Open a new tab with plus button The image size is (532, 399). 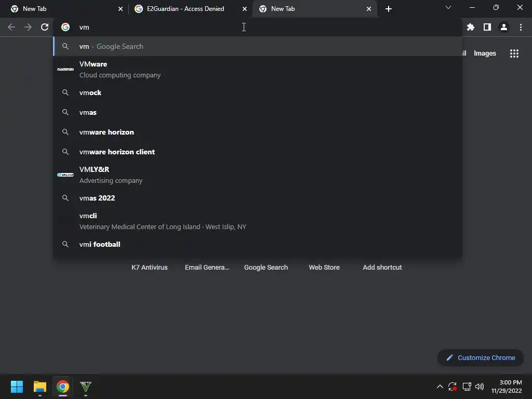(389, 9)
